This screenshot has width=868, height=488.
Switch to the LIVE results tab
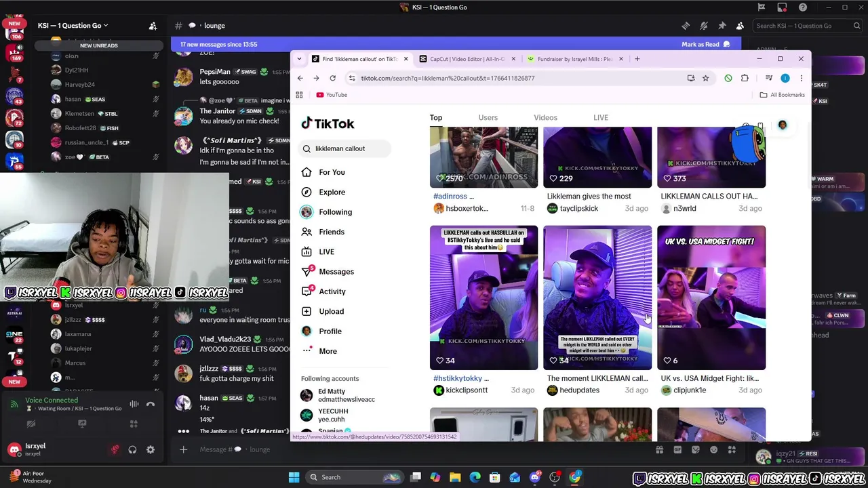tap(601, 117)
